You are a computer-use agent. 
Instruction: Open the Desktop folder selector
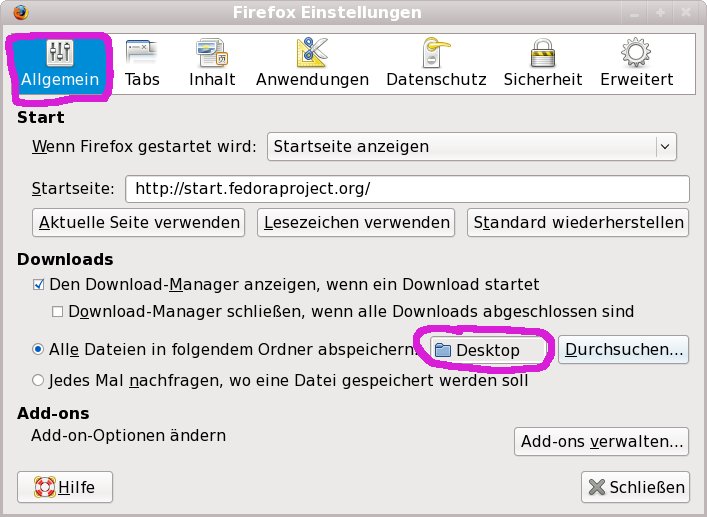[x=489, y=350]
